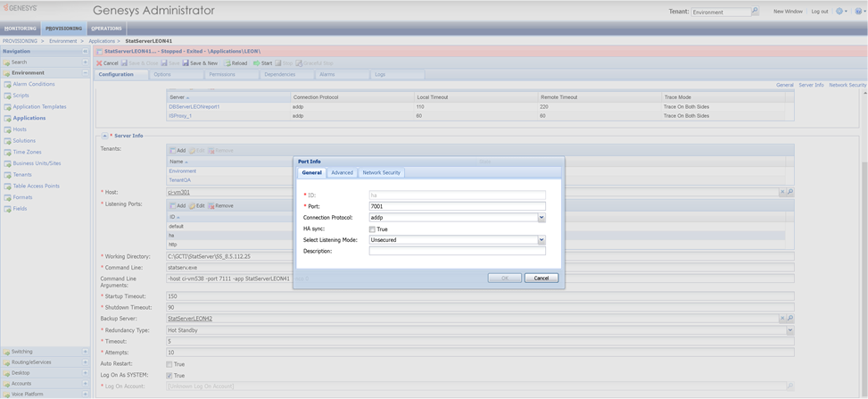Open Alarm Conditions in navigation
868x399 pixels.
pyautogui.click(x=33, y=84)
